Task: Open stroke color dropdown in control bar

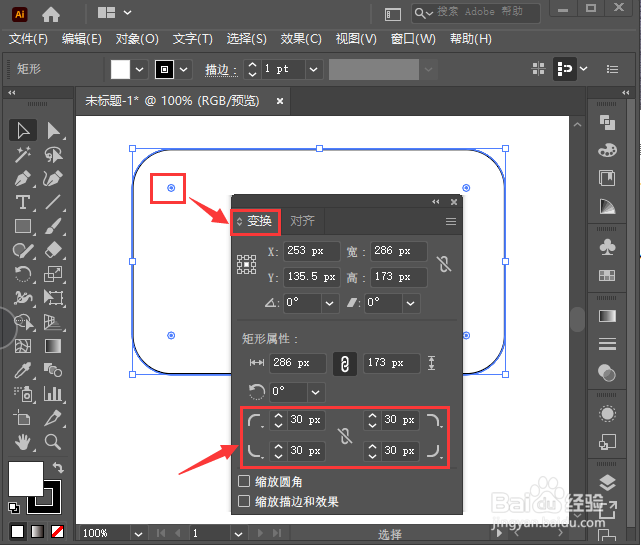Action: [183, 70]
